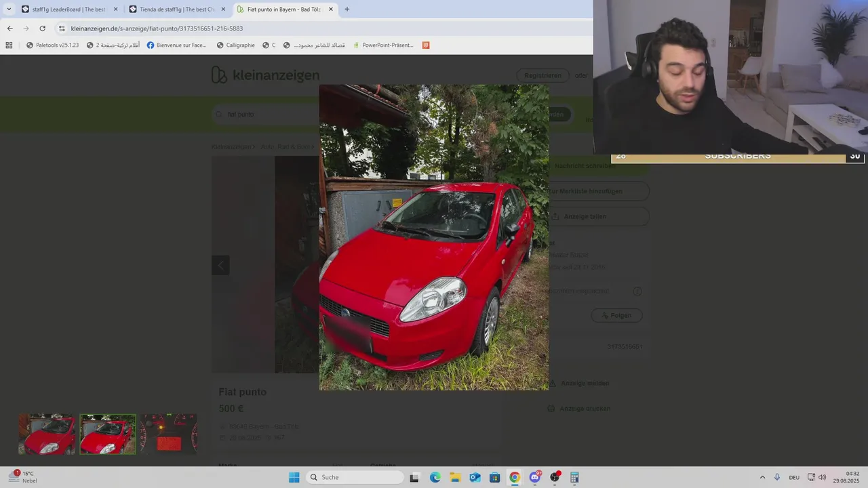Close the staff1g LeaderBoard tab

point(115,9)
